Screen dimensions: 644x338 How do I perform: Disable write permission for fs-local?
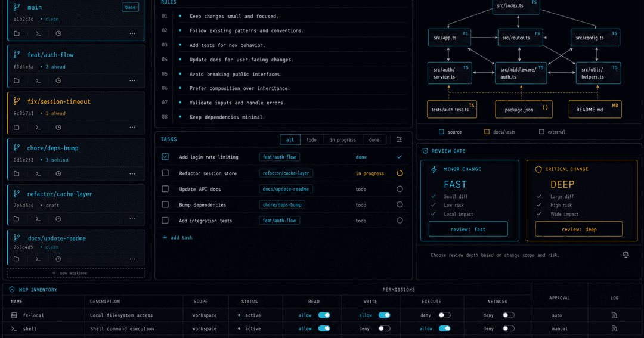(385, 315)
